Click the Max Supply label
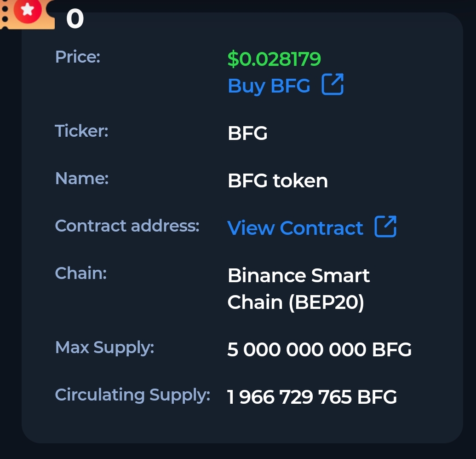The height and width of the screenshot is (459, 476). (x=104, y=347)
